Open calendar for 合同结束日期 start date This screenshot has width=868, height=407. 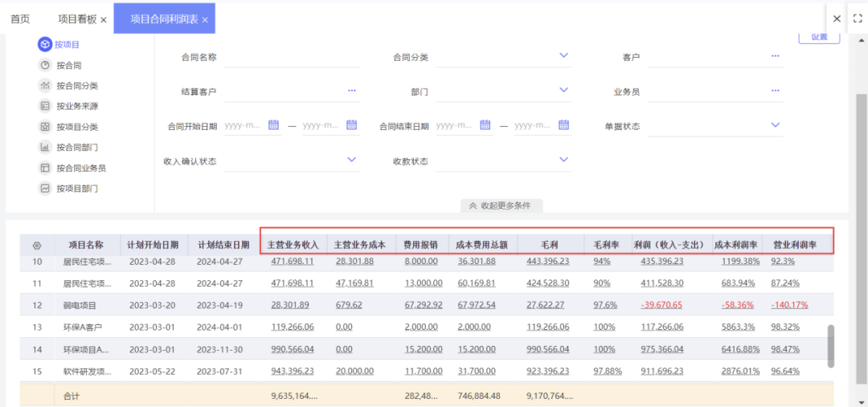485,125
